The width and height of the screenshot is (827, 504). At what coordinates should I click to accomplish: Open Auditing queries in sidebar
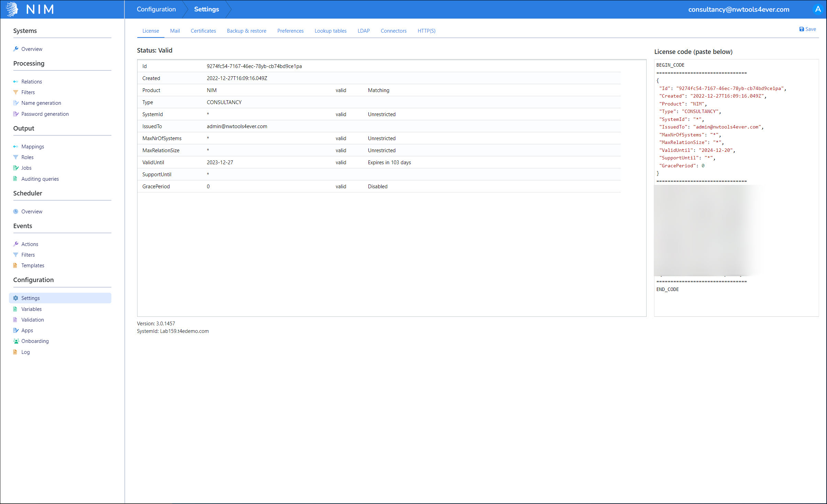(40, 179)
